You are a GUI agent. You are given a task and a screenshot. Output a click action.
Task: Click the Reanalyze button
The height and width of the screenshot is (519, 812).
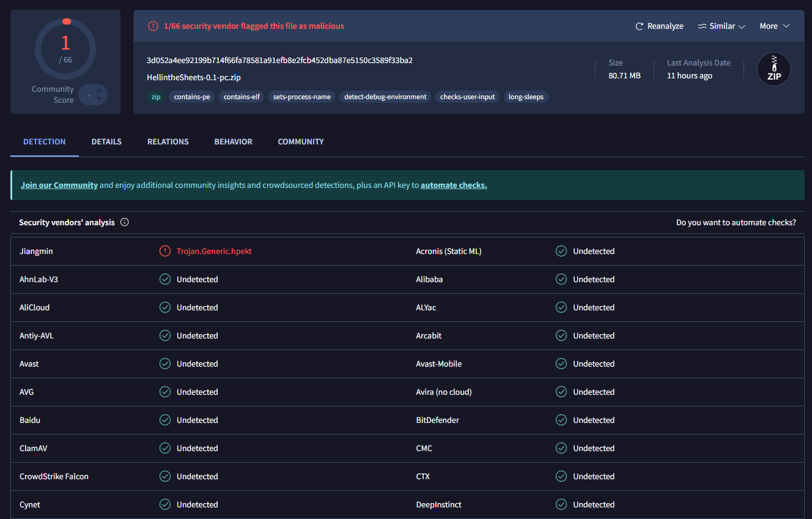(659, 26)
